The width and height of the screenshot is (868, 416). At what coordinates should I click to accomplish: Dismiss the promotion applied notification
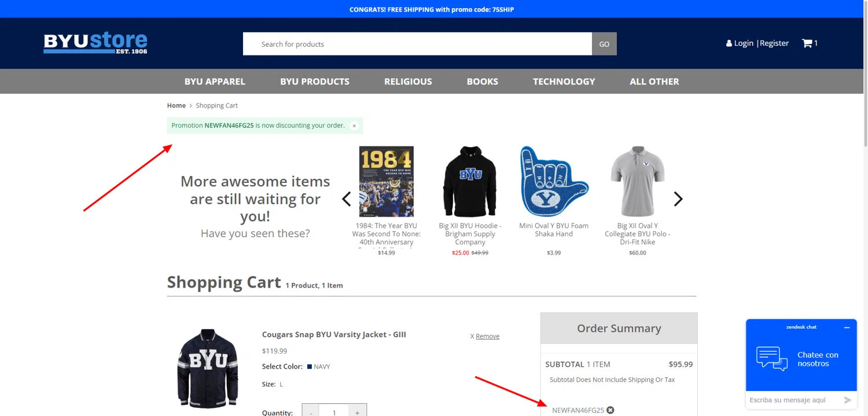pyautogui.click(x=354, y=126)
